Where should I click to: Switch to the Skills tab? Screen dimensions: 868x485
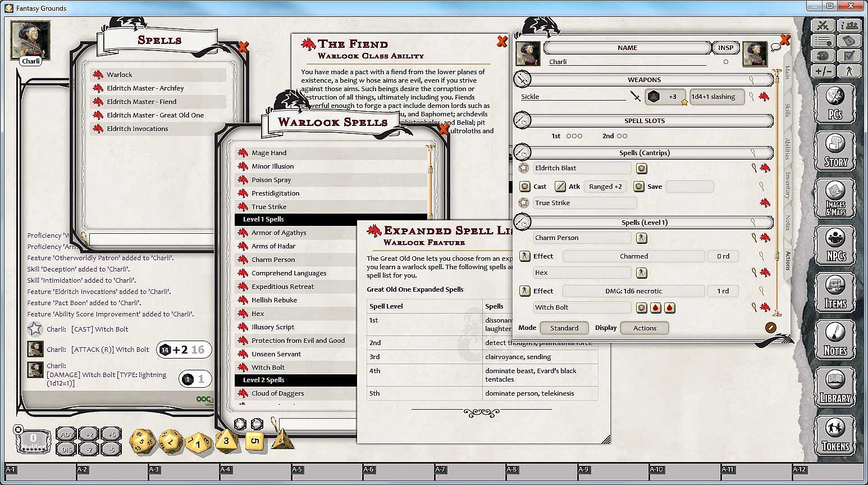[x=787, y=110]
